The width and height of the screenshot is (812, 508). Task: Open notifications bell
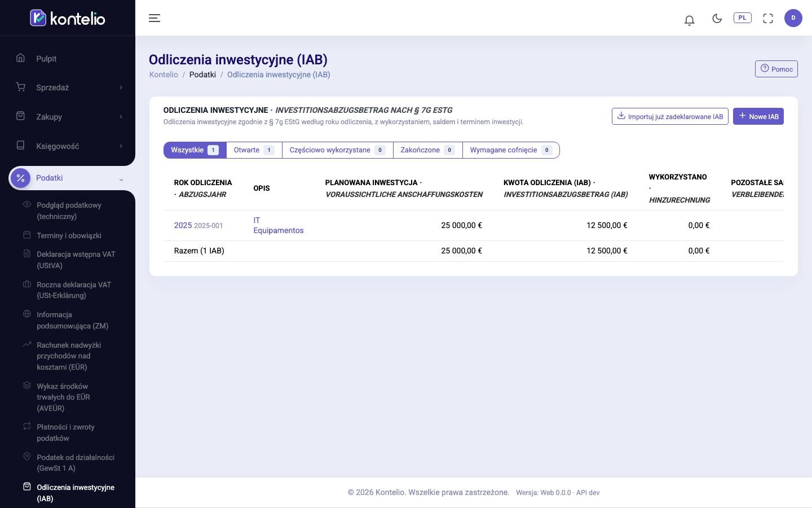pyautogui.click(x=689, y=20)
